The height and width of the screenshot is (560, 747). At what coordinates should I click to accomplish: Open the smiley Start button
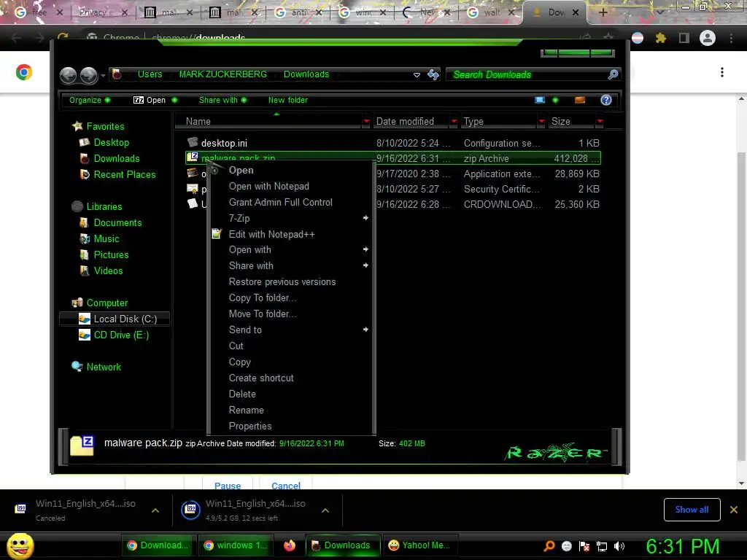[20, 545]
